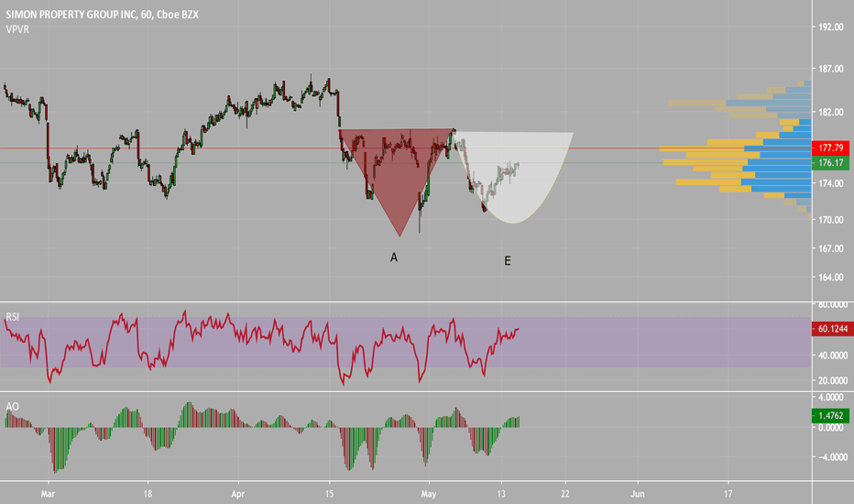
Task: Click the Jun date label
Action: tap(637, 494)
